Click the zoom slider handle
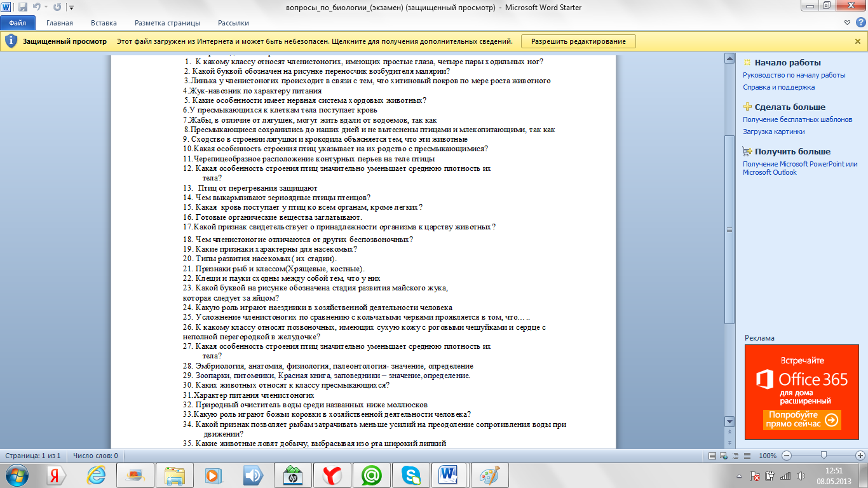Screen dimensions: 868x488 pyautogui.click(x=824, y=456)
